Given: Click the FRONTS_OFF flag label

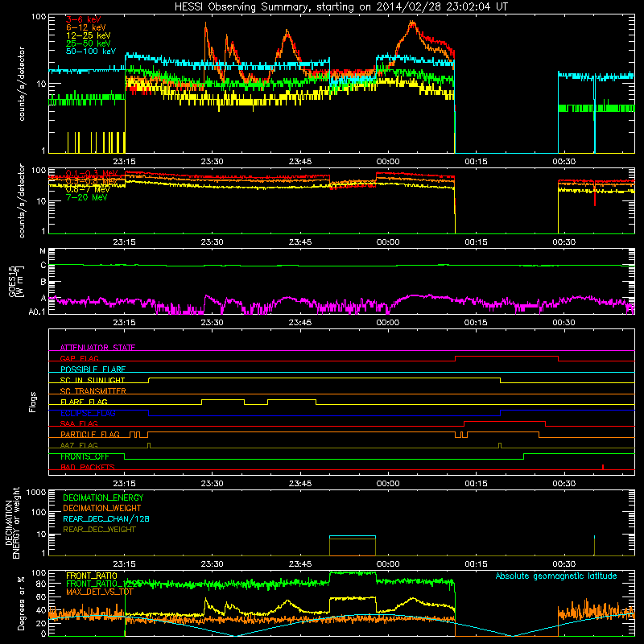Looking at the screenshot, I should tap(85, 456).
